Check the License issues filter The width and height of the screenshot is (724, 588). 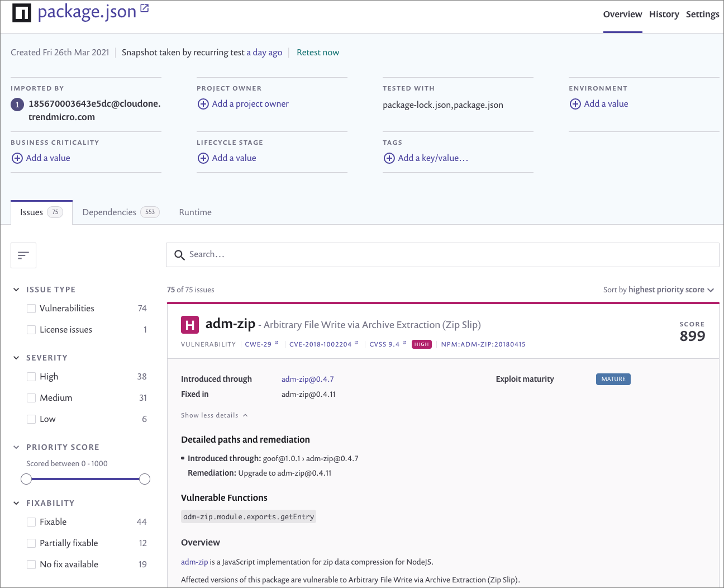31,330
